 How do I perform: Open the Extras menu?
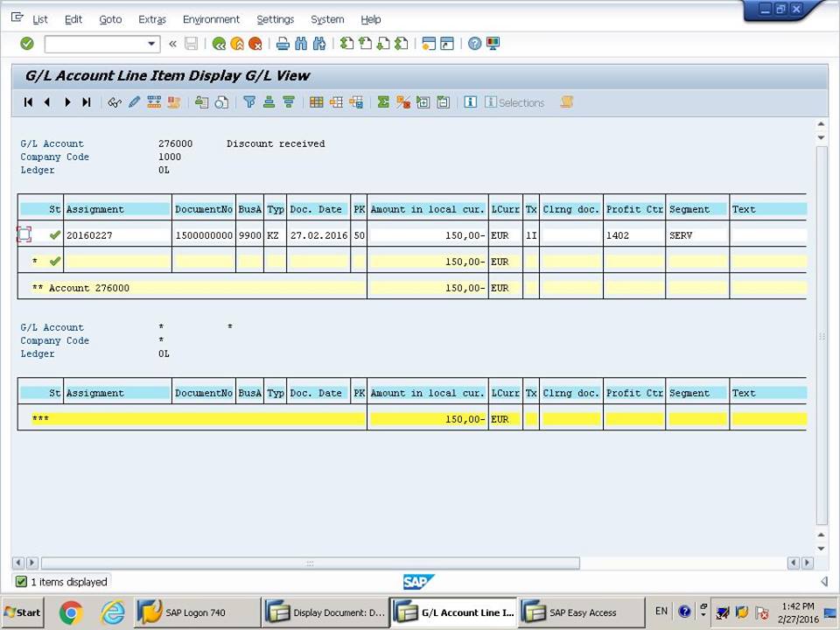click(152, 20)
